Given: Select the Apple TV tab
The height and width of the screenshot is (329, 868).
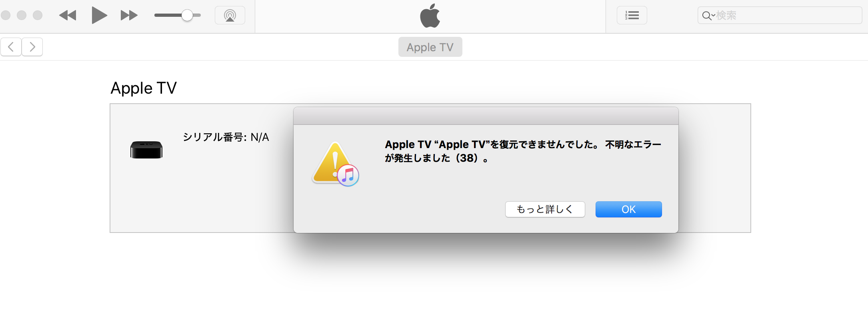Looking at the screenshot, I should (x=430, y=47).
